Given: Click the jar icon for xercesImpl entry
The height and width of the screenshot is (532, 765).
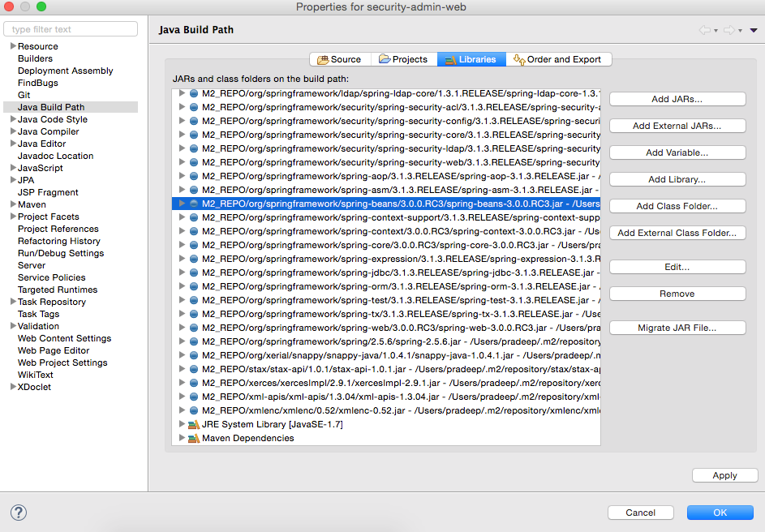Looking at the screenshot, I should 194,383.
